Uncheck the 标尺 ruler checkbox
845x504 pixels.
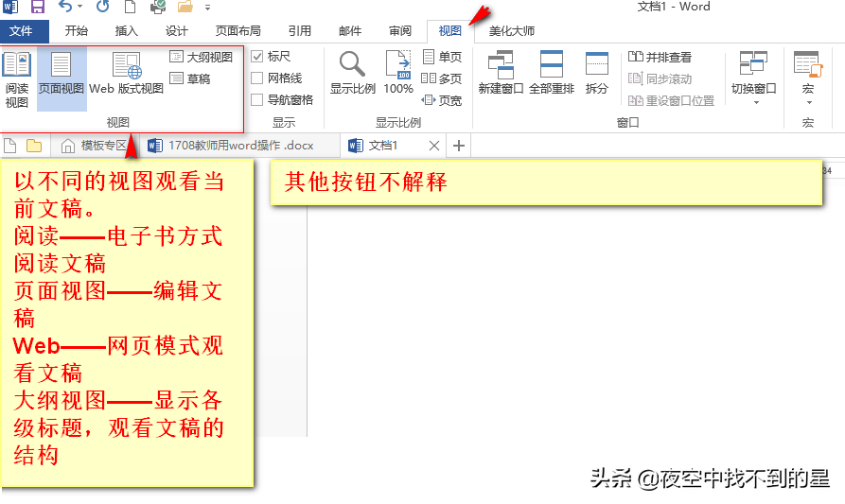pyautogui.click(x=257, y=57)
